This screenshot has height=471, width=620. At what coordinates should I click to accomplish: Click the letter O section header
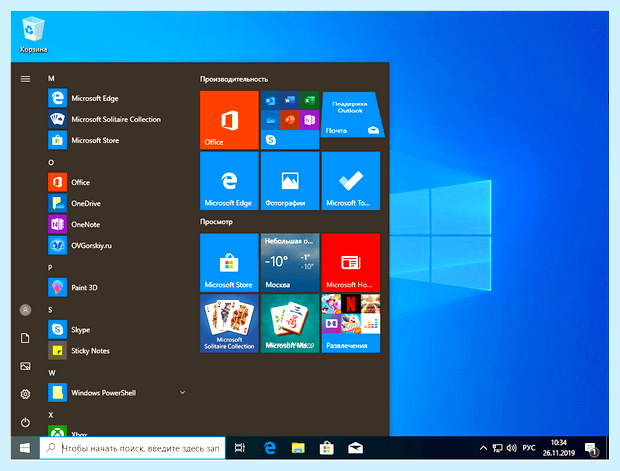51,163
